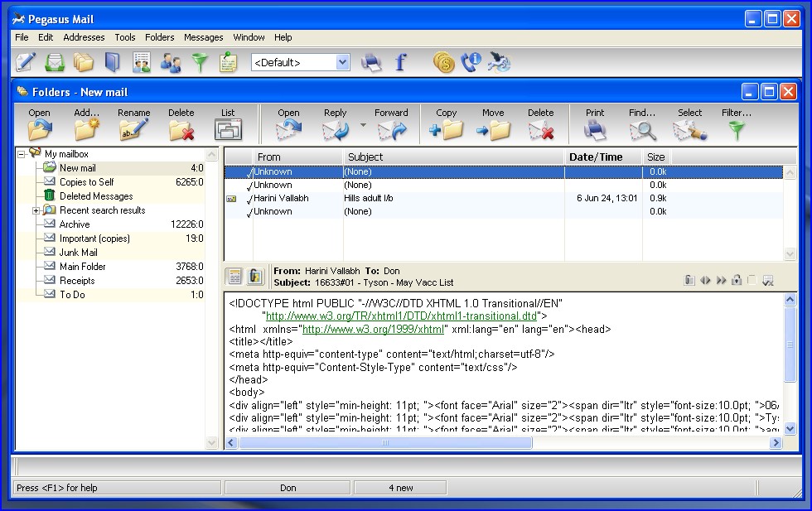The width and height of the screenshot is (812, 511).
Task: Click the print icon next to Default dropdown
Action: pyautogui.click(x=371, y=62)
